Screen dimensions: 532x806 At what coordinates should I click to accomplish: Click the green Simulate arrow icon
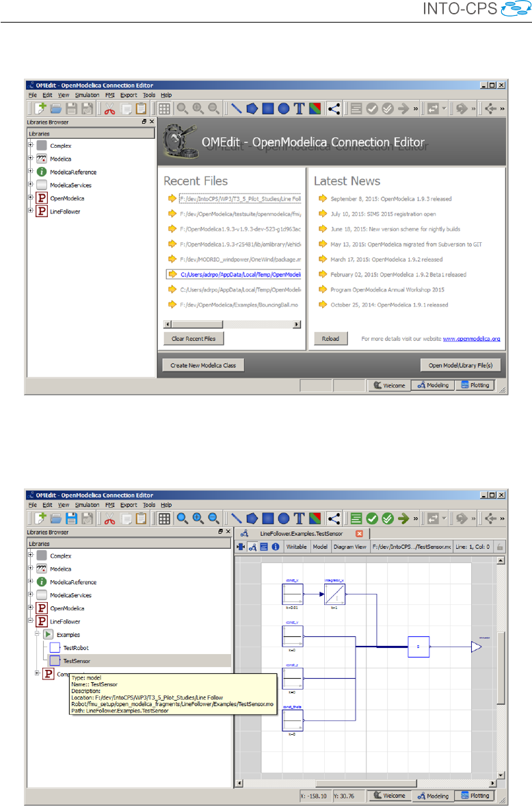403,519
